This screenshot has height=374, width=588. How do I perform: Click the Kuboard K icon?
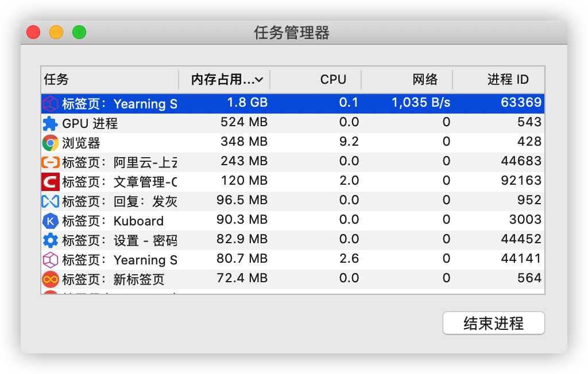coord(51,221)
